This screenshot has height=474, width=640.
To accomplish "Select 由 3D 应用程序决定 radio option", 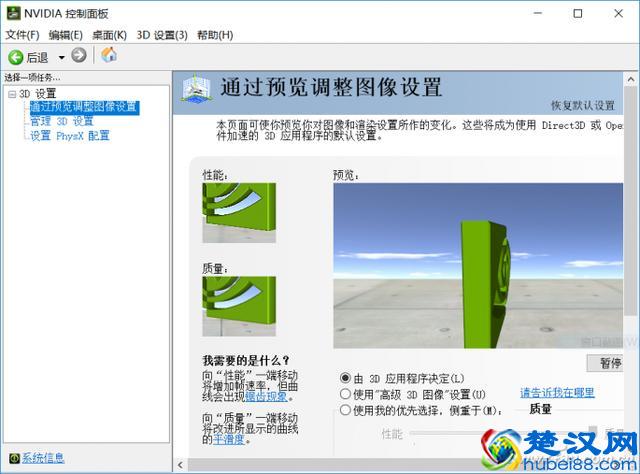I will coord(346,378).
